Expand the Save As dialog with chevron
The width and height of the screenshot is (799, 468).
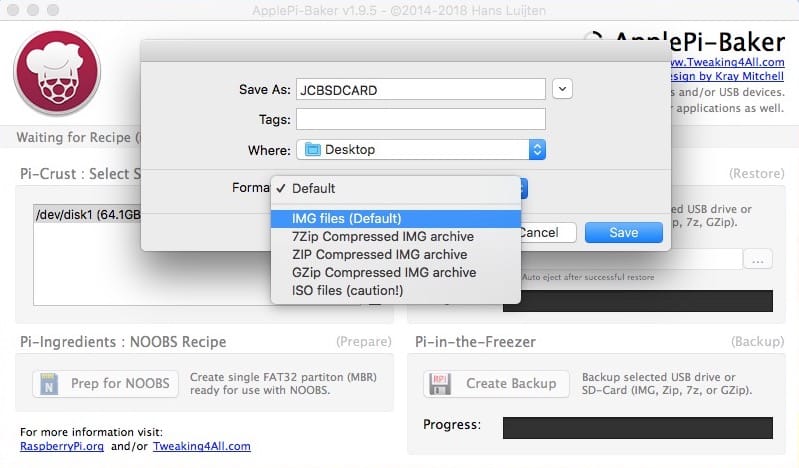562,89
